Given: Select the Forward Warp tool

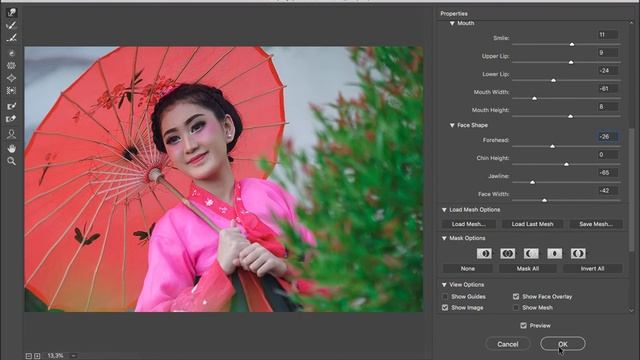Looking at the screenshot, I should click(x=11, y=12).
